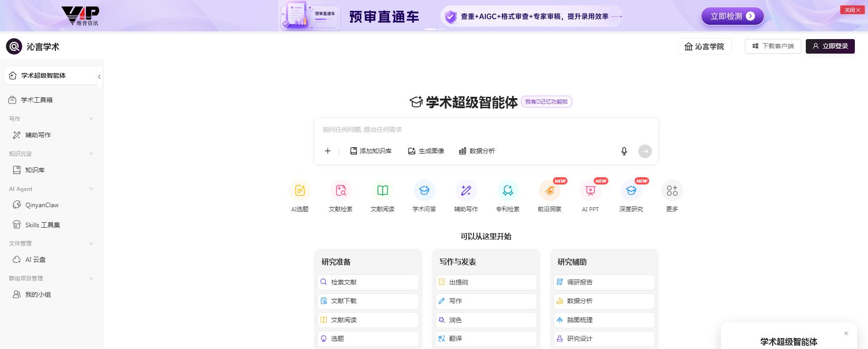Collapse the 知识沉淀 section chevron
Viewport: 868px width, 349px height.
coord(91,154)
